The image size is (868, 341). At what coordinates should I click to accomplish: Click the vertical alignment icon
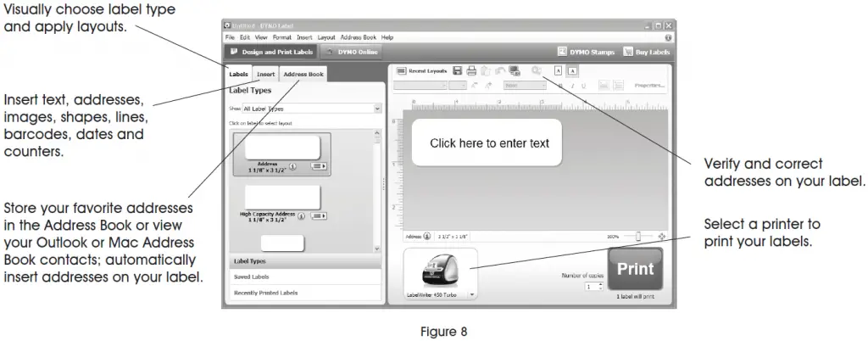618,85
